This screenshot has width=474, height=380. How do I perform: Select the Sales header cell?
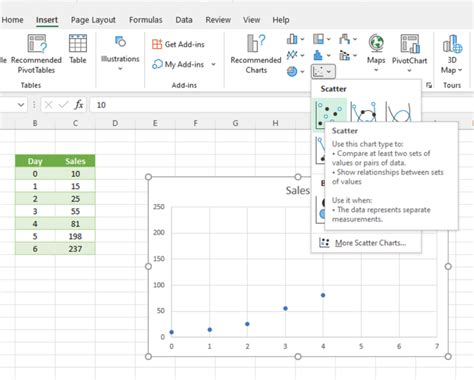click(x=75, y=161)
